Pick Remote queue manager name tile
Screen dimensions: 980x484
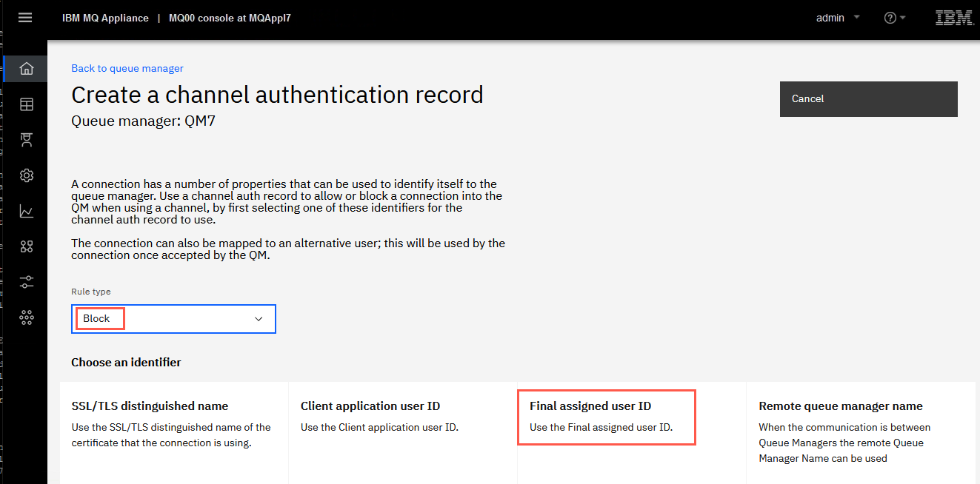click(861, 433)
